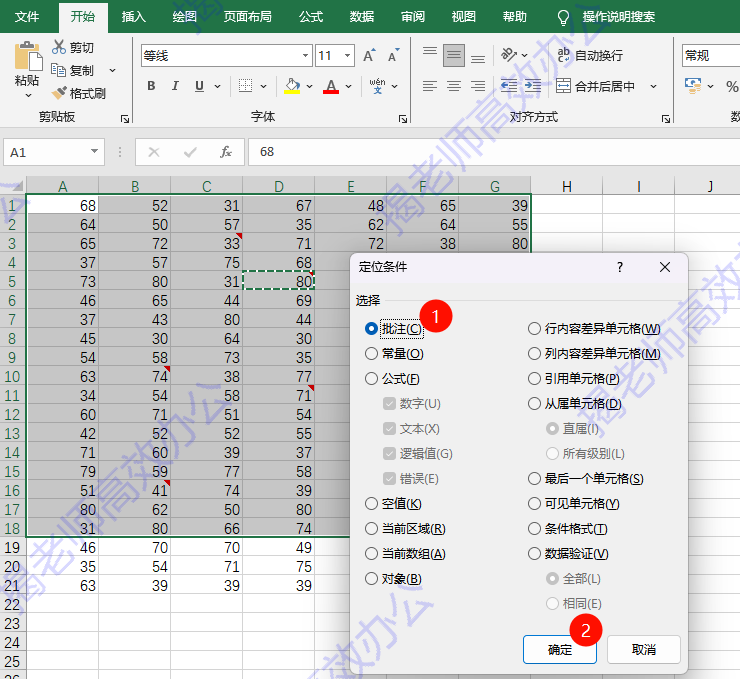Click the text orientation icon
The image size is (740, 679).
[x=509, y=55]
